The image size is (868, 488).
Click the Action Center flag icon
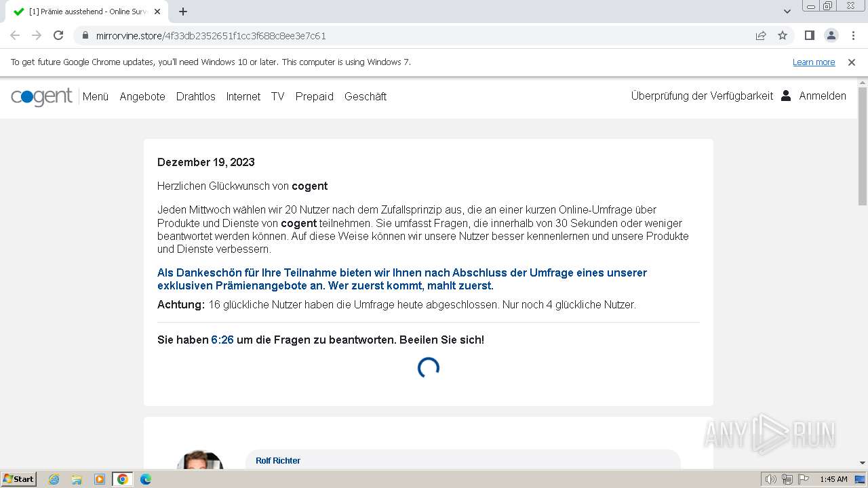803,479
